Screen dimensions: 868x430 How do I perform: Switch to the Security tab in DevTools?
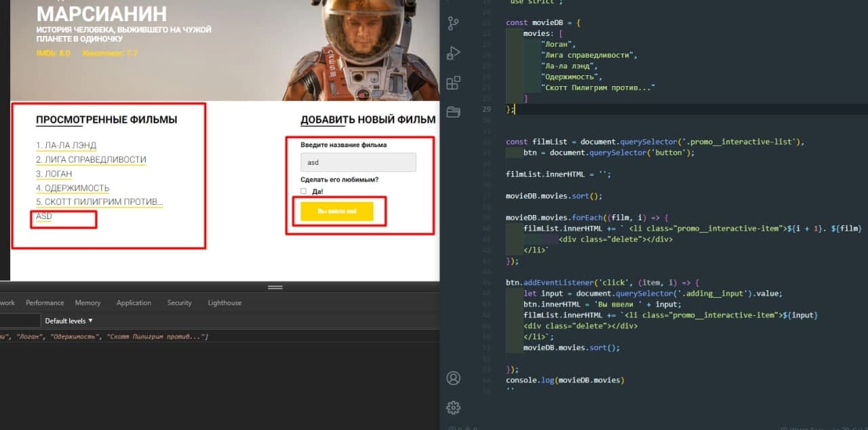click(x=180, y=302)
